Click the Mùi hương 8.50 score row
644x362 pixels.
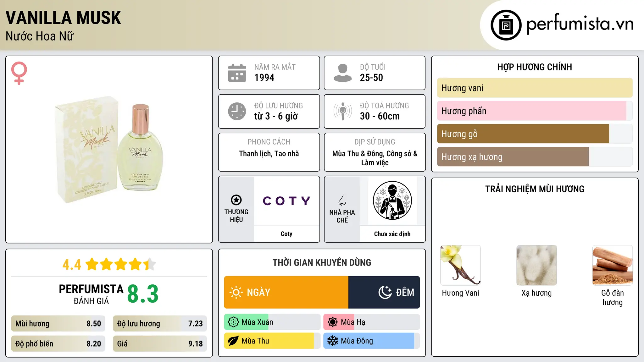click(58, 324)
